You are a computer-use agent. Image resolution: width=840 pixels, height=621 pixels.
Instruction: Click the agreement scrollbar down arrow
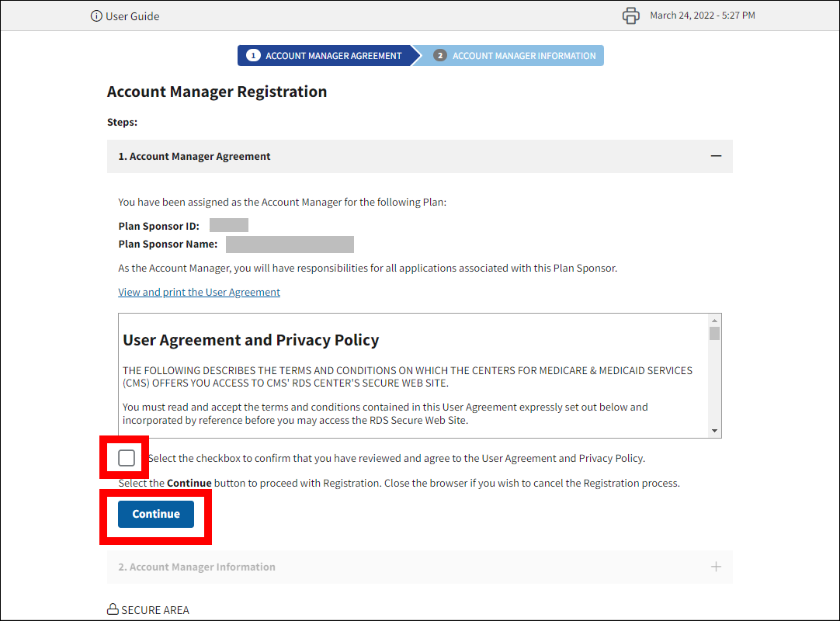coord(714,431)
